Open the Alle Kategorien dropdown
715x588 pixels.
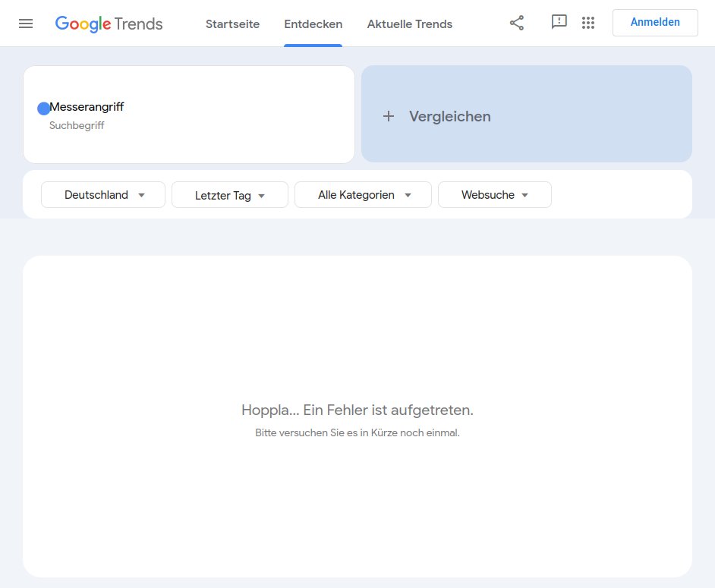coord(363,194)
